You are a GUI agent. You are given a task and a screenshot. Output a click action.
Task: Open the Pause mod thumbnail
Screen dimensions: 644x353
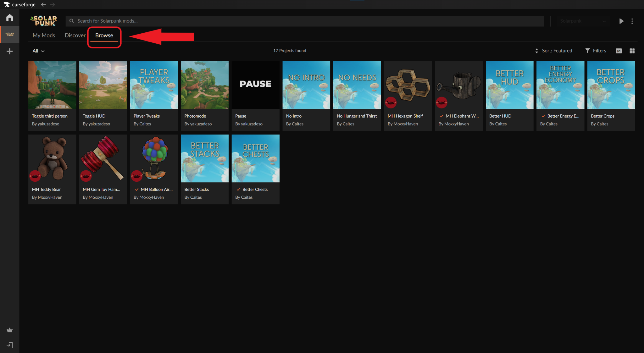coord(255,85)
